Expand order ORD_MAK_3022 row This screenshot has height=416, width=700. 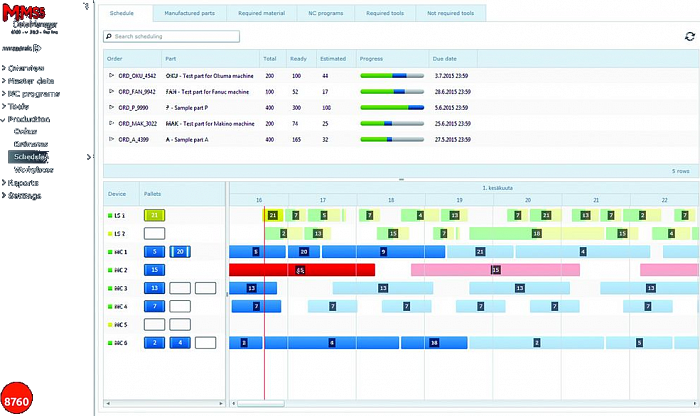[x=111, y=123]
